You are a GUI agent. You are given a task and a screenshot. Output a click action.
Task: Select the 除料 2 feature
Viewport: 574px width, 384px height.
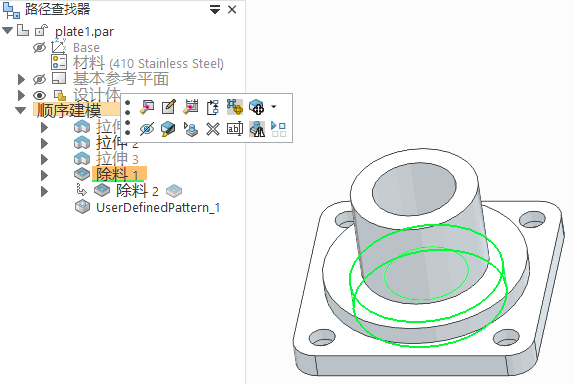point(137,191)
